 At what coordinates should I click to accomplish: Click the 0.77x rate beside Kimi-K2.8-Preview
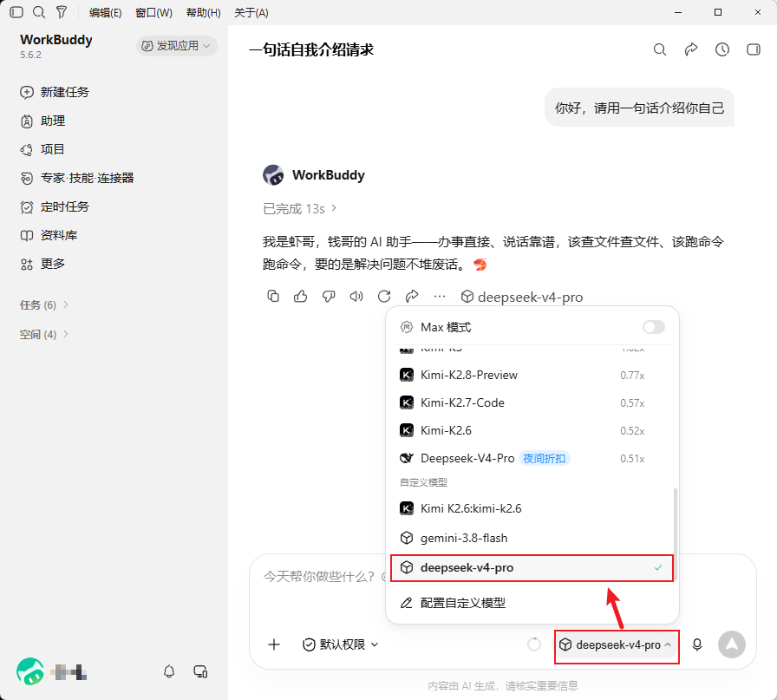point(632,376)
